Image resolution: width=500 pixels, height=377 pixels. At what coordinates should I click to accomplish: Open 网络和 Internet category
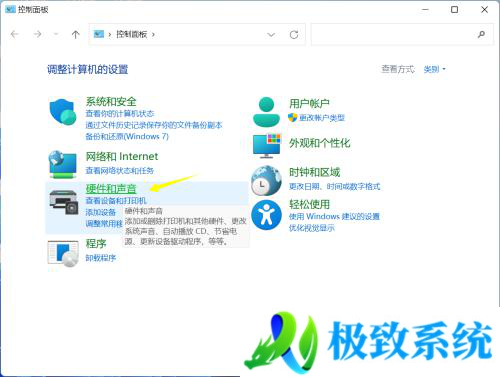(x=122, y=156)
